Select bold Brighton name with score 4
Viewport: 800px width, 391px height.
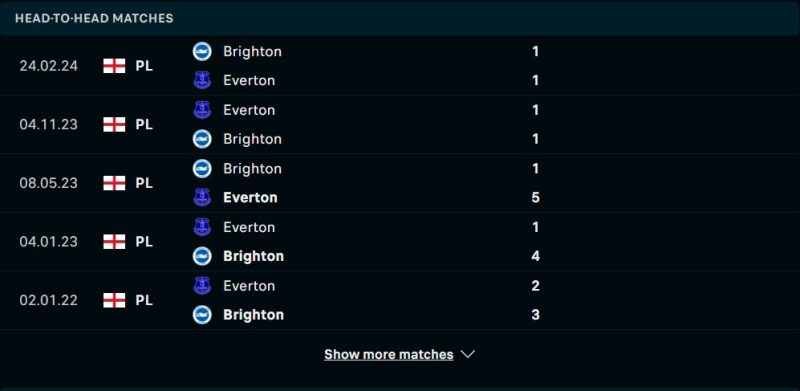tap(254, 256)
